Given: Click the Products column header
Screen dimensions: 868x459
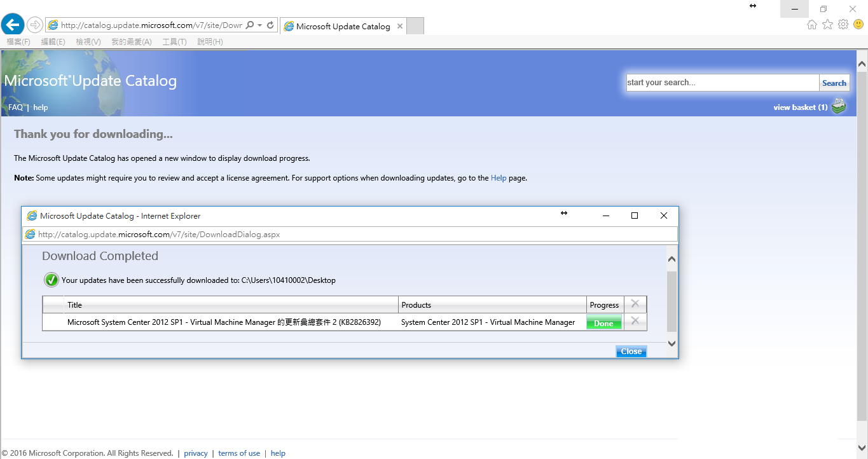Looking at the screenshot, I should [x=492, y=305].
